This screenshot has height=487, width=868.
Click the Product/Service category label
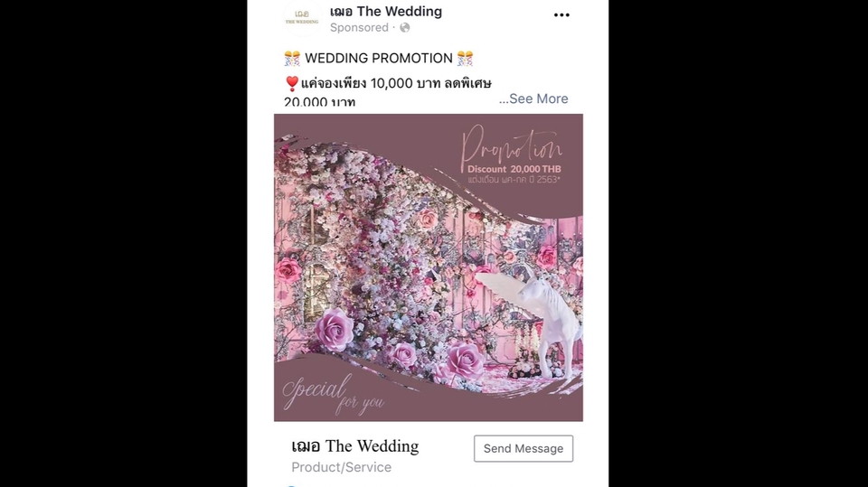coord(342,467)
